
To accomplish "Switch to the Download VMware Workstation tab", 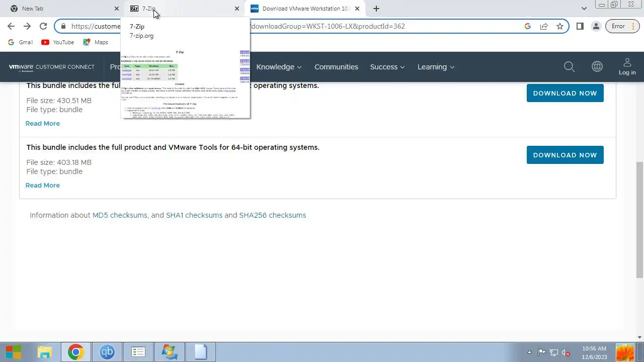I will (x=304, y=9).
